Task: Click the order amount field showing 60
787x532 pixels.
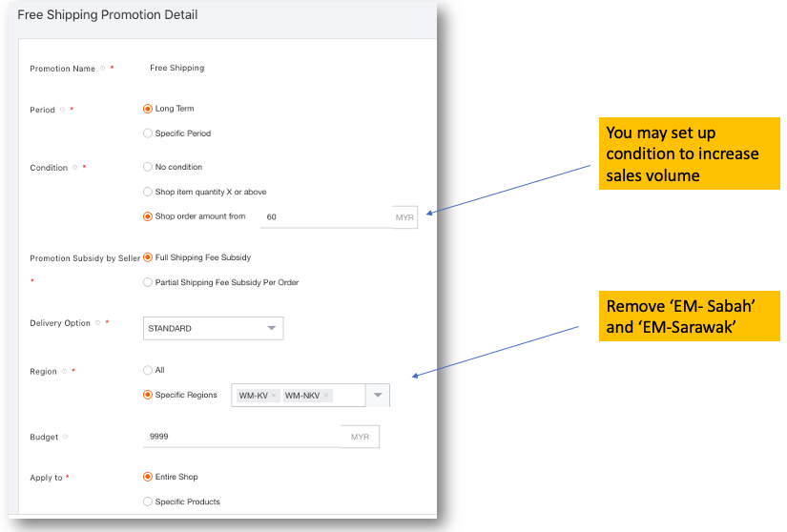Action: coord(326,217)
